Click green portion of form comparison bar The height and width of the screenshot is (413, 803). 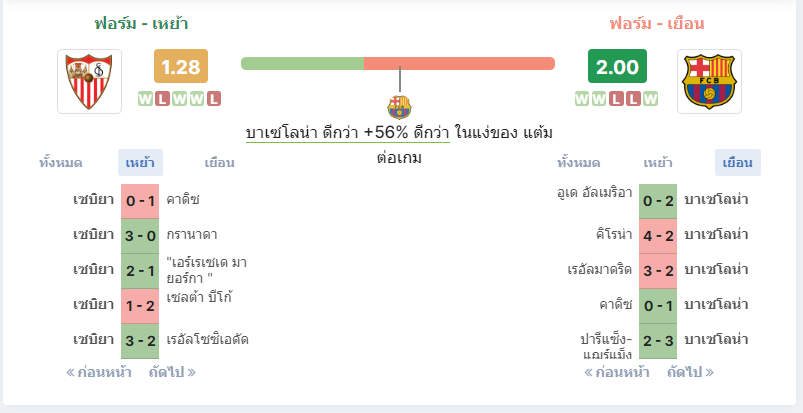point(303,64)
